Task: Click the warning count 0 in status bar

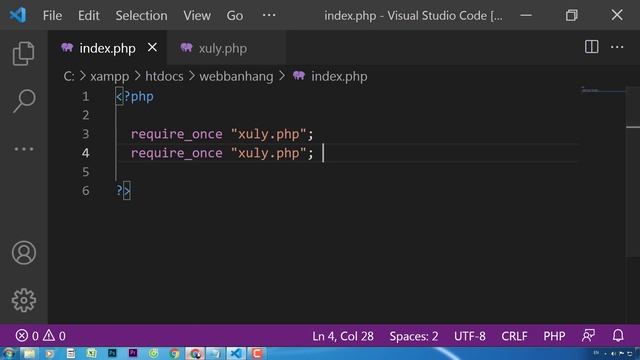Action: pos(62,336)
